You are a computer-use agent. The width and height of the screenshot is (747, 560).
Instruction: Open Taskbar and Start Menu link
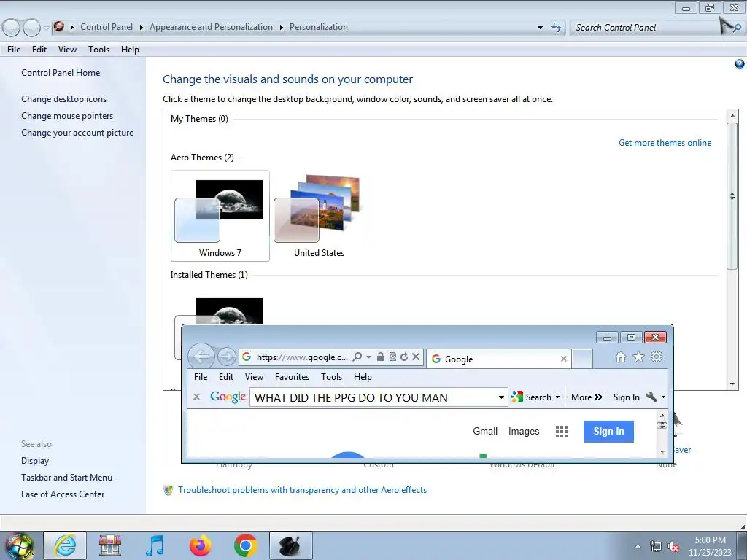(x=66, y=478)
